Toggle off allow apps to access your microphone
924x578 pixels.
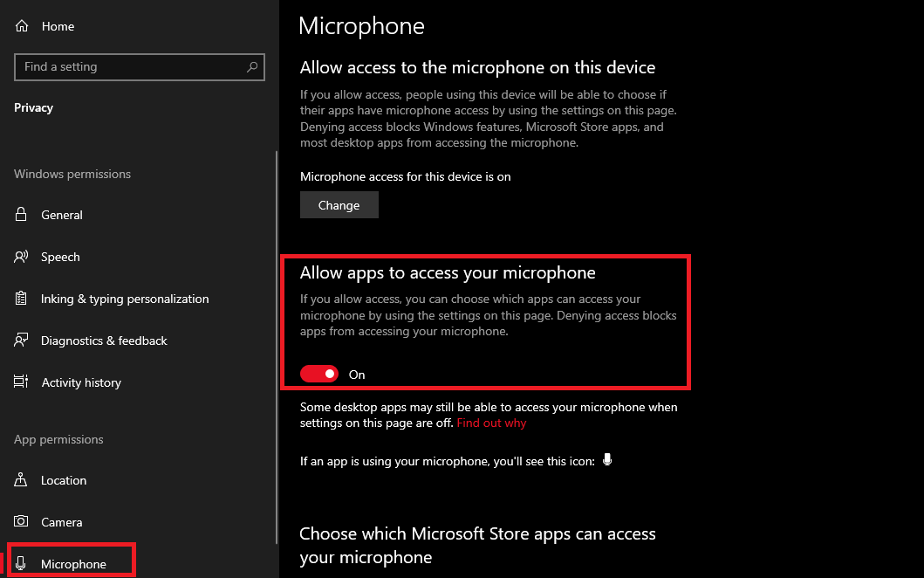coord(318,374)
